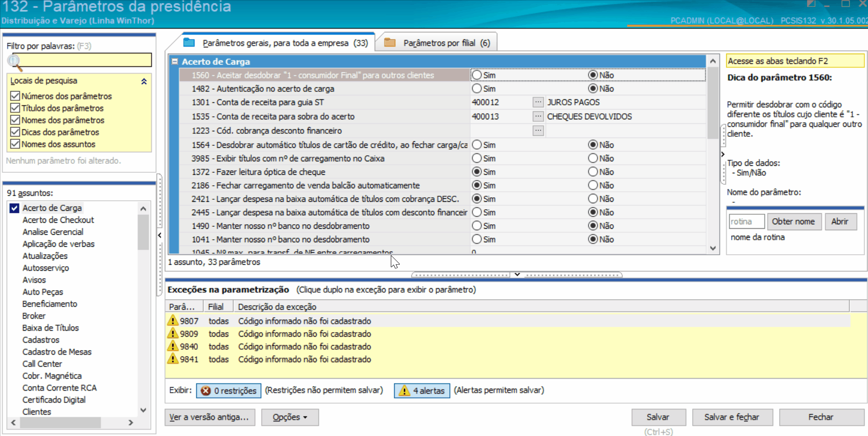Click warning icon of exception 9809
This screenshot has height=436, width=868.
(173, 333)
